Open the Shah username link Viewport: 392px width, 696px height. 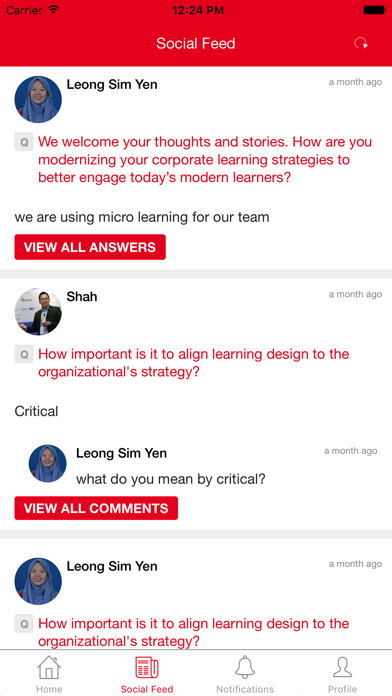pyautogui.click(x=82, y=297)
